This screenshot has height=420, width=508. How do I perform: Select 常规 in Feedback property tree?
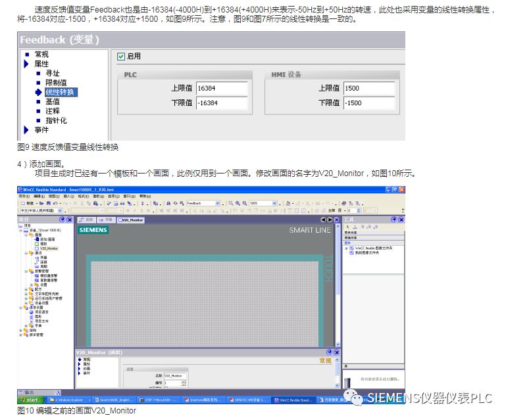click(41, 55)
